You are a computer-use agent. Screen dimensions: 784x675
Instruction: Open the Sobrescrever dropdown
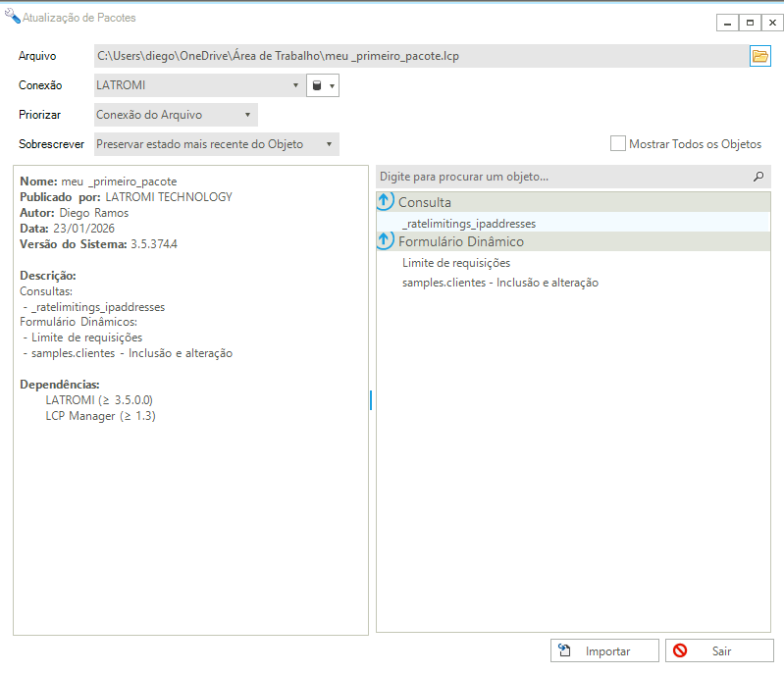pyautogui.click(x=216, y=144)
